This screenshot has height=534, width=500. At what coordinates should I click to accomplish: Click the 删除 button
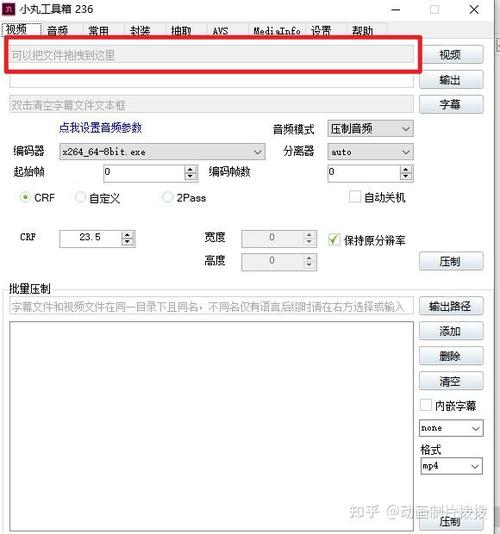coord(451,356)
